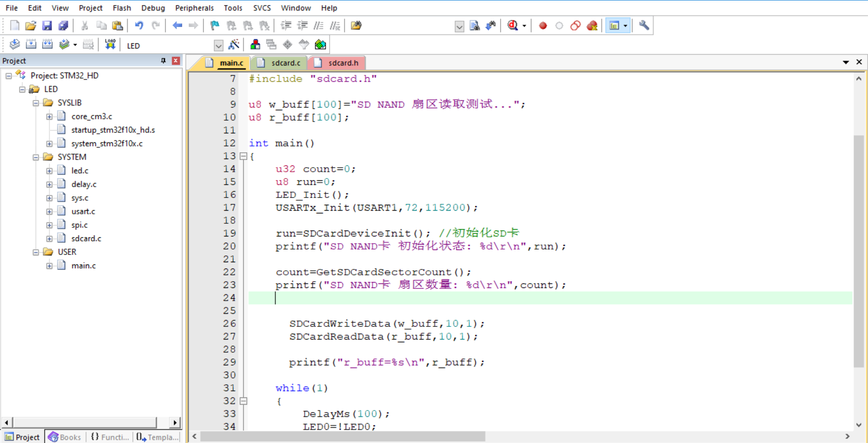Collapse the LED target node

pos(22,90)
